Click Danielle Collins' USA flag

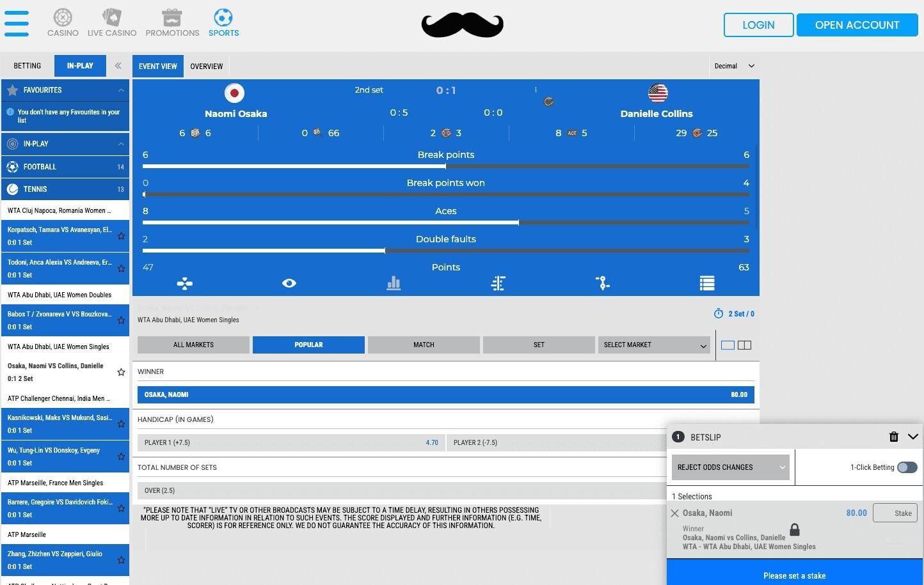click(658, 93)
